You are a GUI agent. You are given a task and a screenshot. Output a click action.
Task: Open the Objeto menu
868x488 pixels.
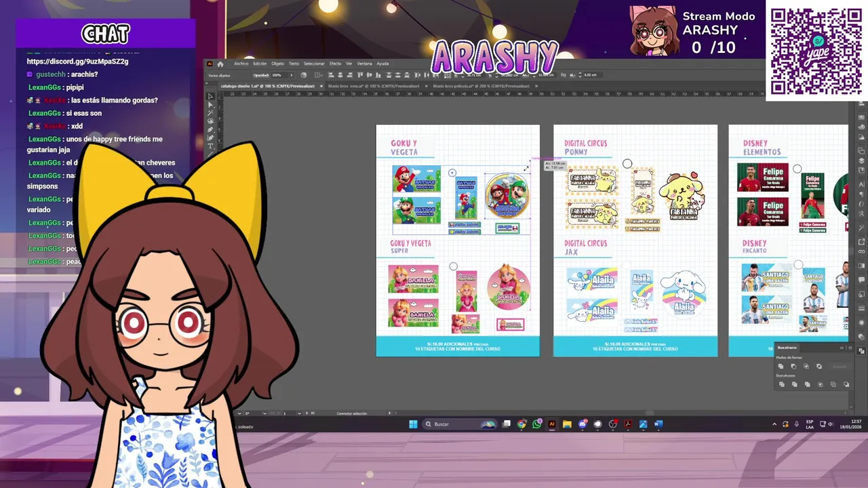tap(278, 64)
